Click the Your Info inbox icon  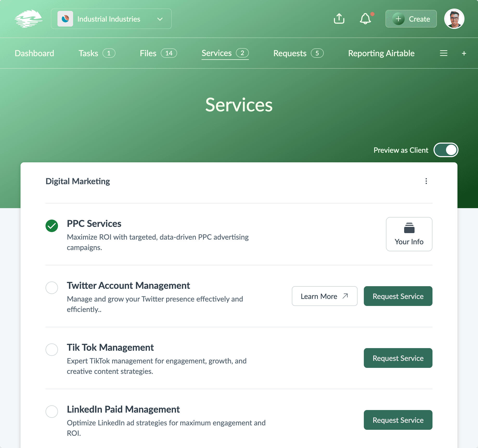(x=409, y=229)
